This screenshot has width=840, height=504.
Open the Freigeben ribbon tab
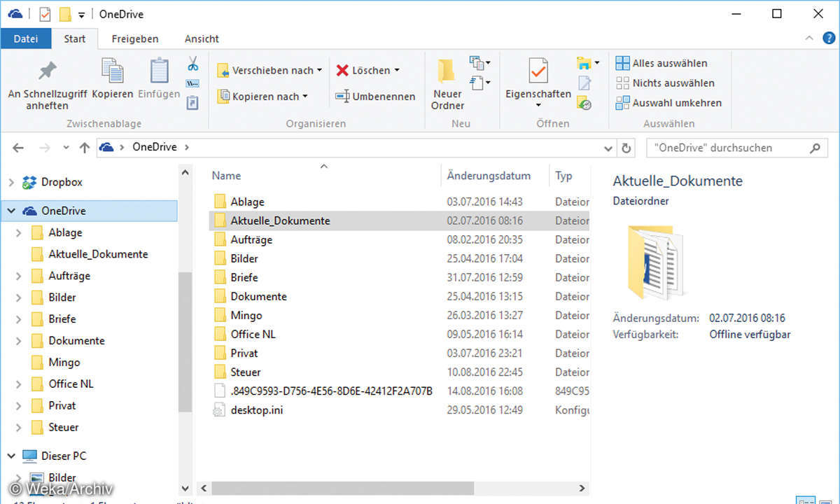tap(135, 38)
